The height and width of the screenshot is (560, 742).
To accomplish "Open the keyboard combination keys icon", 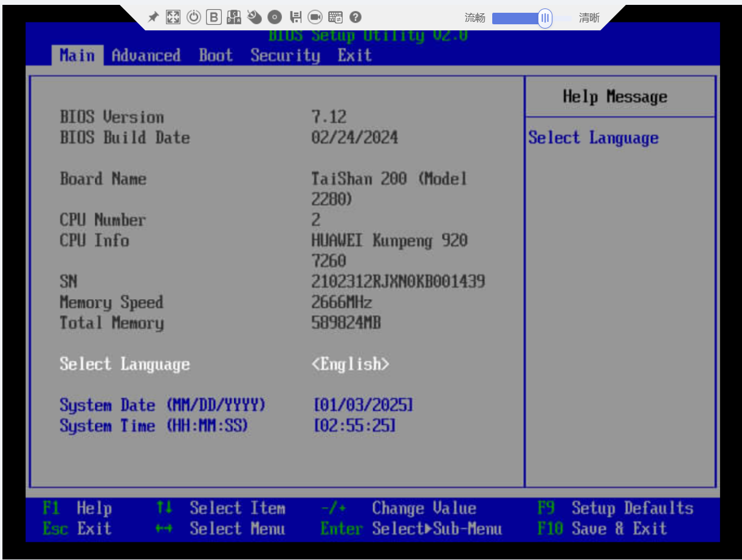I will (233, 17).
